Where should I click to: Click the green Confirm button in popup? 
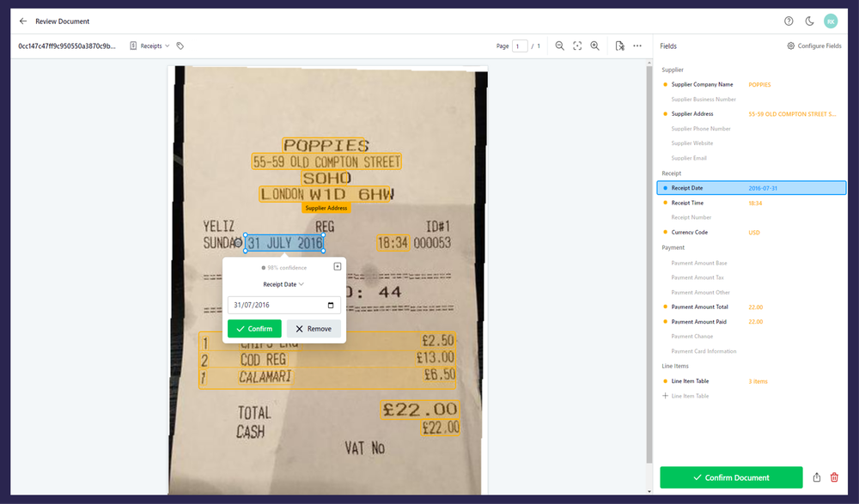[x=255, y=329]
